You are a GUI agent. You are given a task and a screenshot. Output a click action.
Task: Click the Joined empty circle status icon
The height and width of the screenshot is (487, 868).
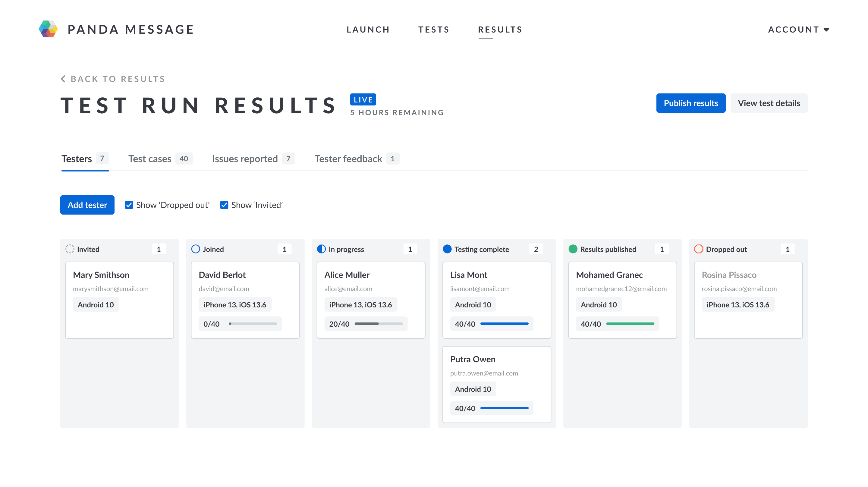pyautogui.click(x=195, y=249)
